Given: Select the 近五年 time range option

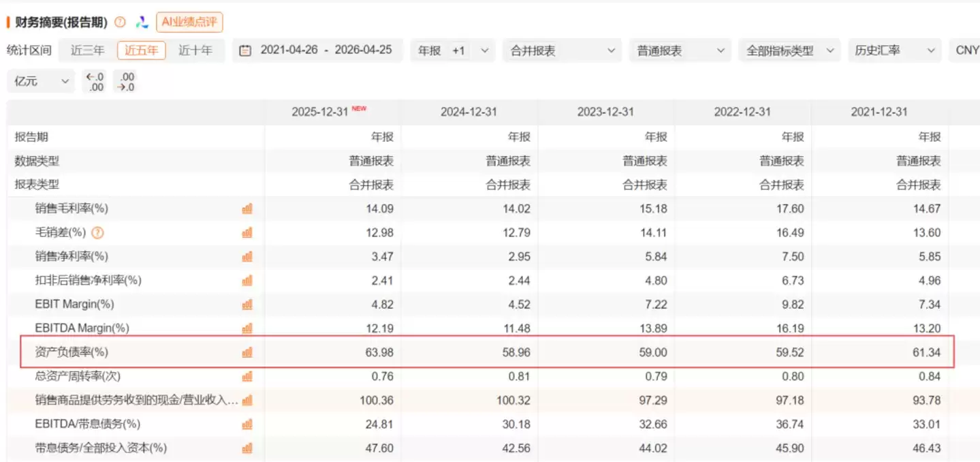Looking at the screenshot, I should point(141,50).
